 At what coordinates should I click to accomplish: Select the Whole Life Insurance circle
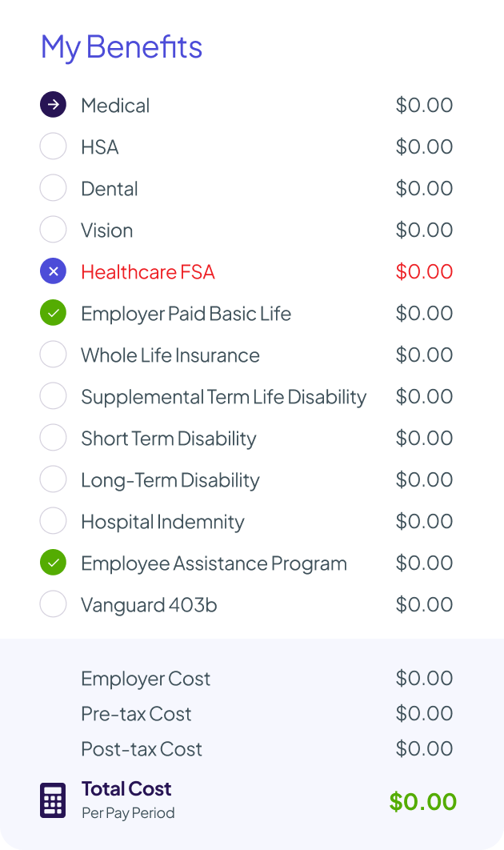[53, 355]
